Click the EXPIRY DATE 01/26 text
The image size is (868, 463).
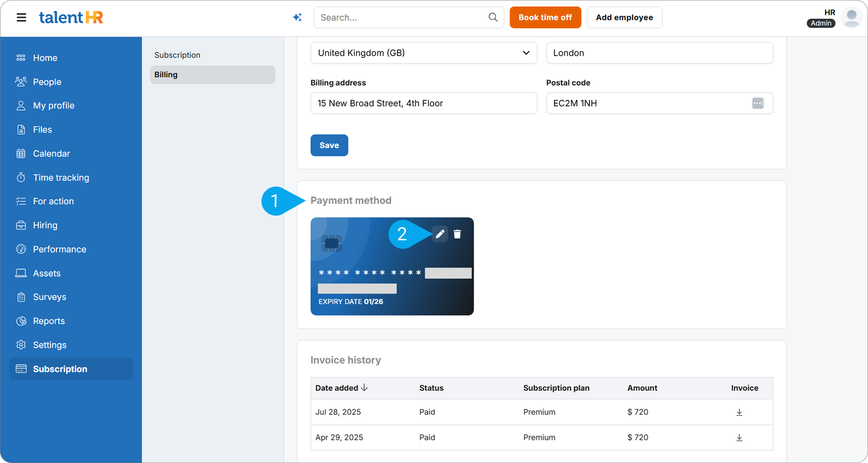pos(351,302)
